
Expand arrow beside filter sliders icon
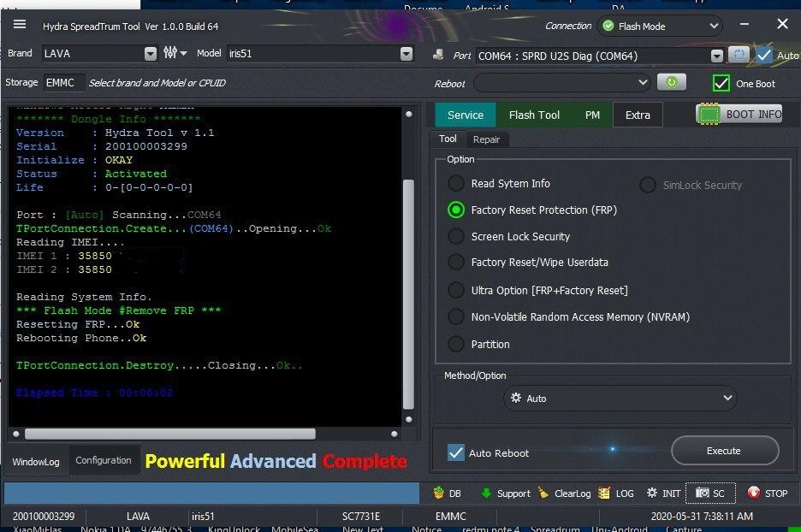[x=183, y=53]
